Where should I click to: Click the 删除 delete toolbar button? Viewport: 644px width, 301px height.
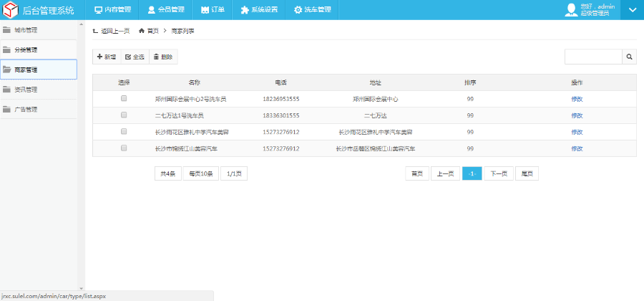click(162, 57)
